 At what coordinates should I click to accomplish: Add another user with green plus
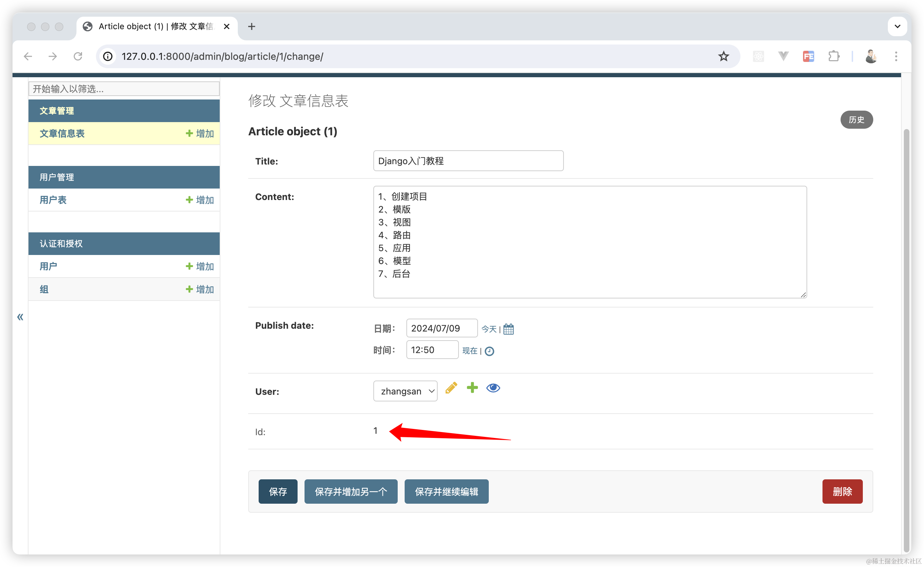[472, 388]
